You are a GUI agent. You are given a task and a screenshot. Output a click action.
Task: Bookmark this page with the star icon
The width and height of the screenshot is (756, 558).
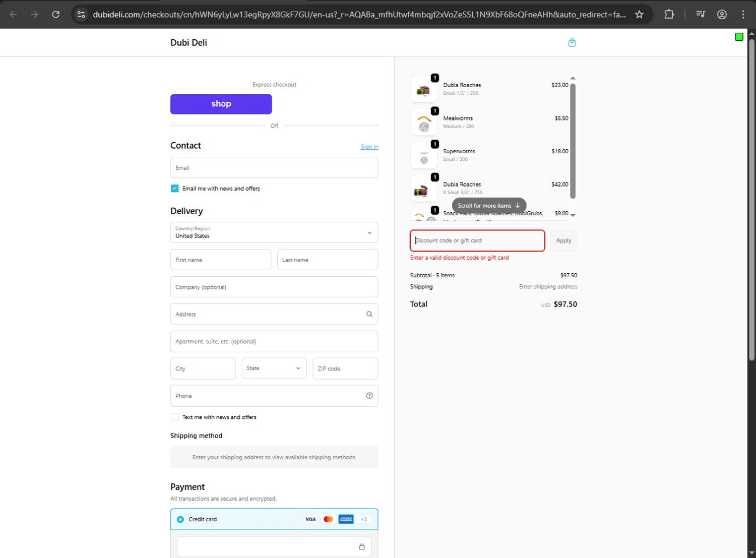639,15
